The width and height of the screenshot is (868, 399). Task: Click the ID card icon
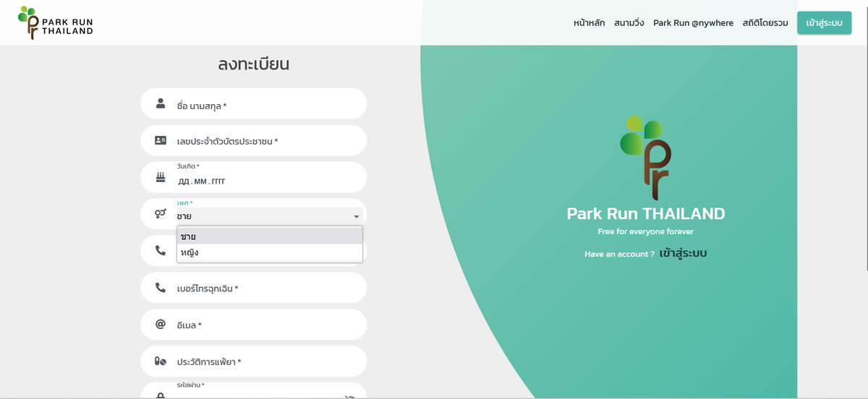click(161, 140)
